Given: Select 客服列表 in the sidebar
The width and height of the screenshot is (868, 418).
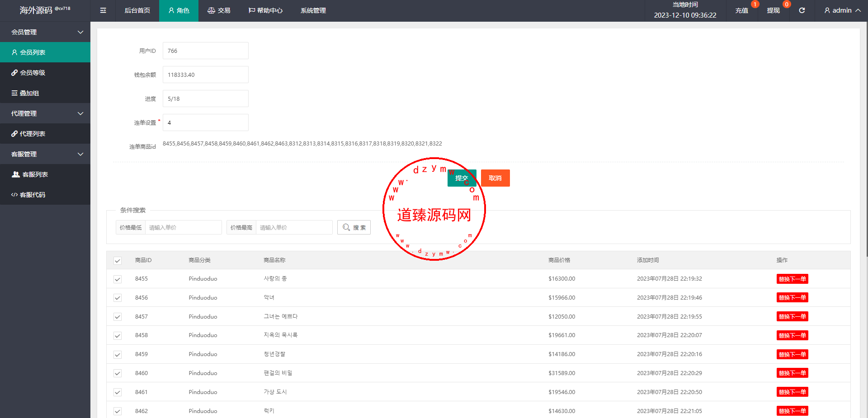Looking at the screenshot, I should click(45, 174).
